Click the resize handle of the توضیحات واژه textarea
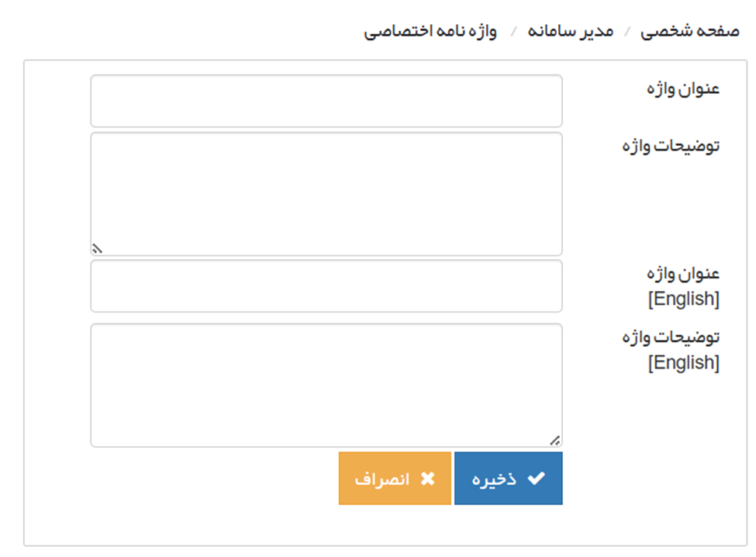Screen dimensions: 756x557 click(x=97, y=249)
